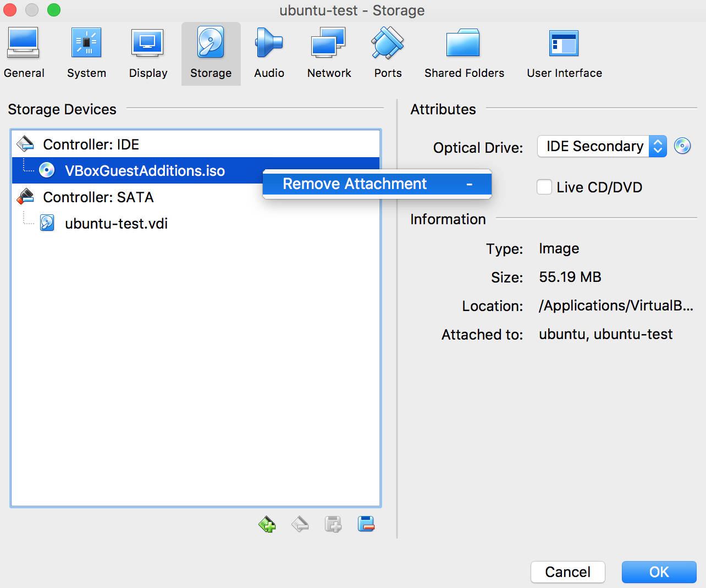Screen dimensions: 706x588
Task: Select the Controller: IDE row
Action: pyautogui.click(x=196, y=144)
